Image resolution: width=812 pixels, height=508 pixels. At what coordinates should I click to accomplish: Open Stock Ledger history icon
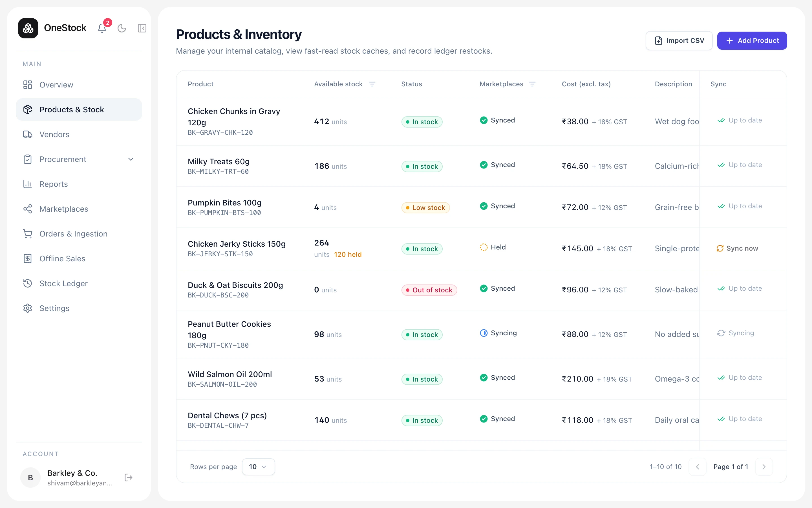[x=28, y=284]
